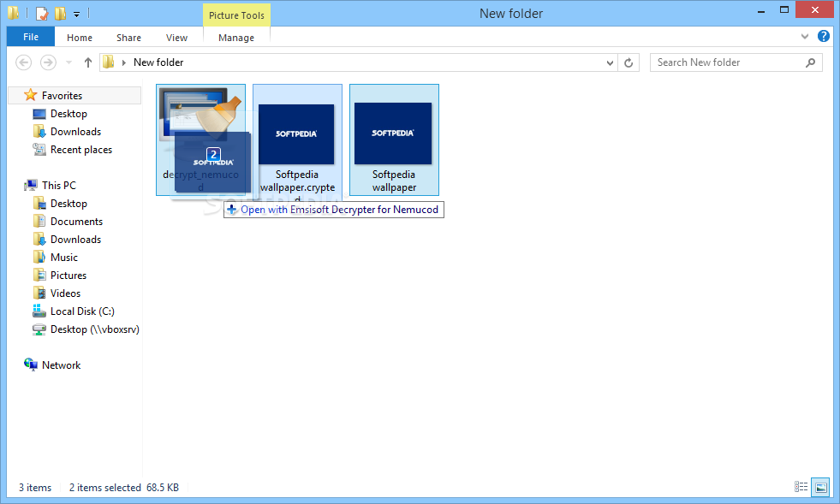The height and width of the screenshot is (504, 840).
Task: Open Desktop under Favorites
Action: [x=69, y=114]
